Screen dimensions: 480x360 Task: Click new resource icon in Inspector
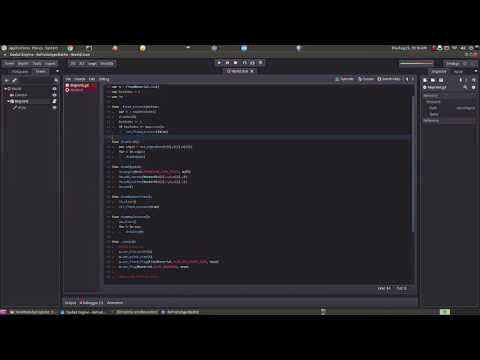click(425, 80)
